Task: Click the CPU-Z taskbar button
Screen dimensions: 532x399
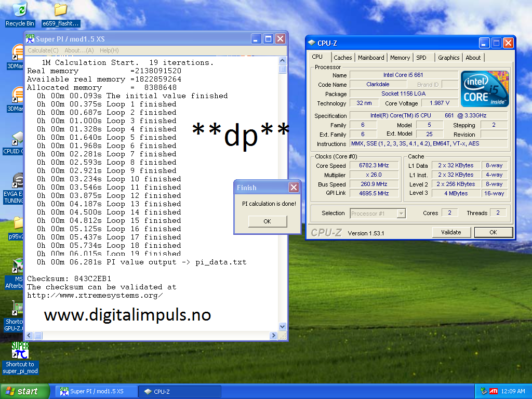Action: (x=180, y=391)
